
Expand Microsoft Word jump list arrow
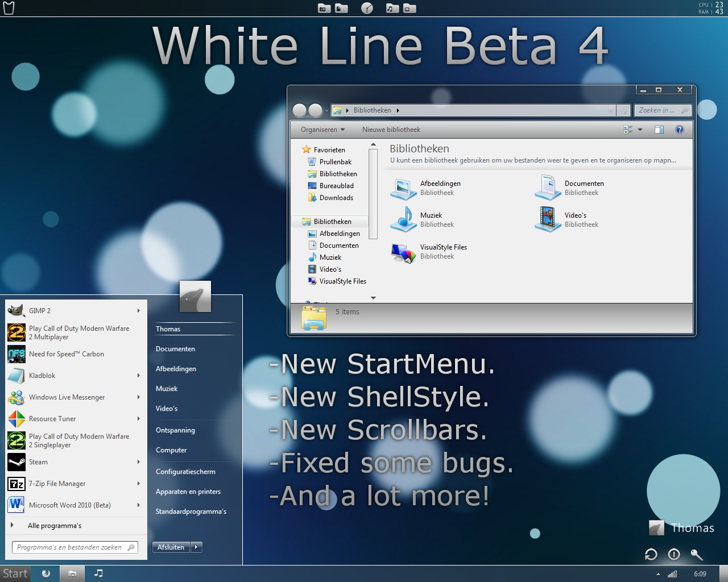(x=138, y=505)
